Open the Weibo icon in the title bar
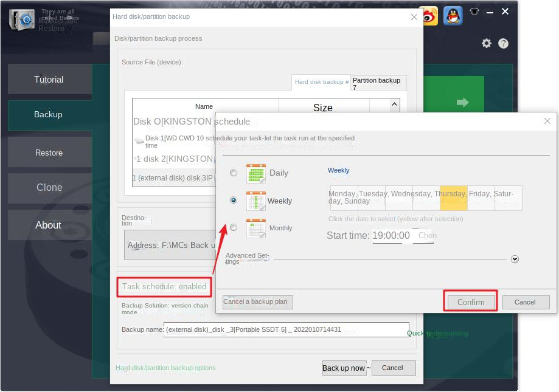Screen dimensions: 559x392 click(429, 16)
